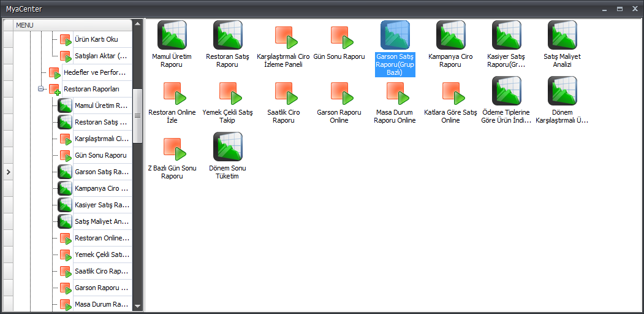644x314 pixels.
Task: Close the MyaCenter window
Action: [x=635, y=8]
